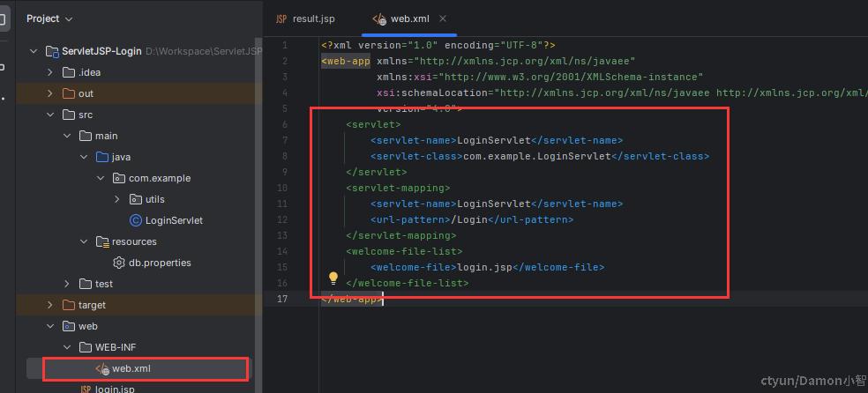
Task: Click the opening servlet-mapping tag
Action: [398, 188]
